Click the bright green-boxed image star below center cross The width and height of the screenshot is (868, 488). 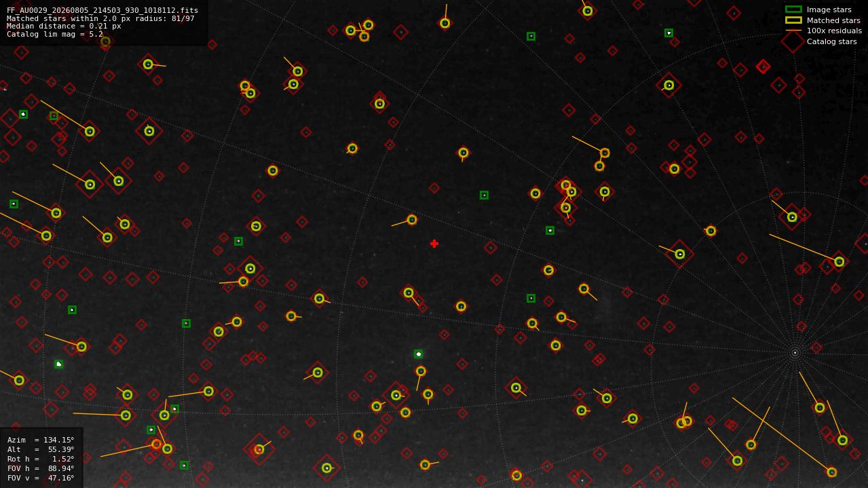point(419,354)
